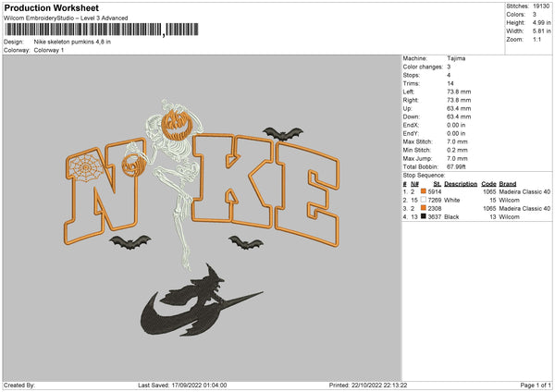Click the Max Stitch value 7.0 mm
Viewport: 555px width, 392px height.
(457, 141)
